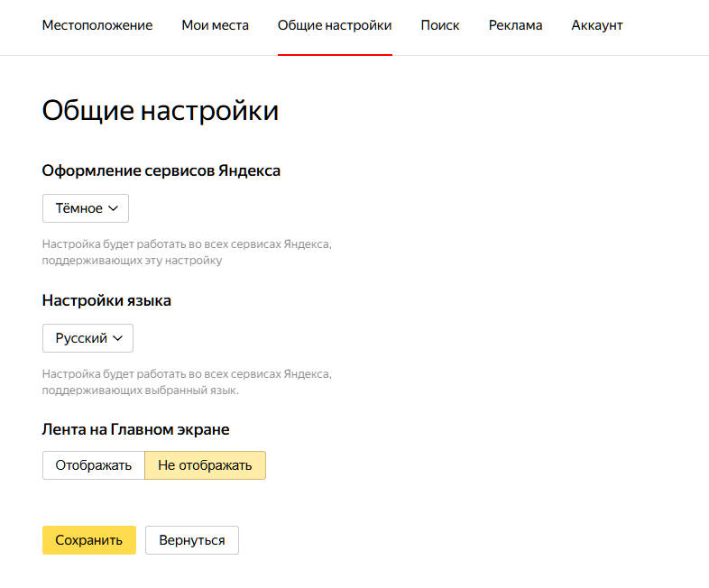This screenshot has height=588, width=709.
Task: Select the Общие настройки tab
Action: (335, 25)
